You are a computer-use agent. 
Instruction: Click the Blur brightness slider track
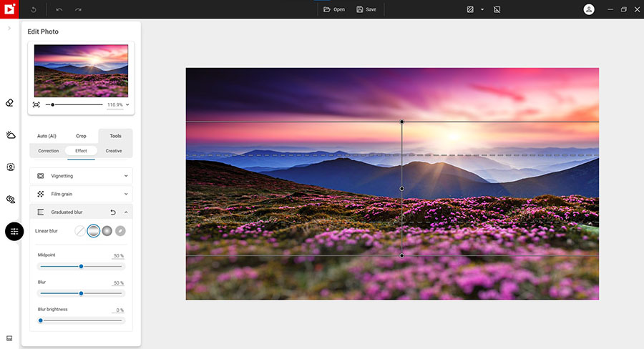[81, 320]
